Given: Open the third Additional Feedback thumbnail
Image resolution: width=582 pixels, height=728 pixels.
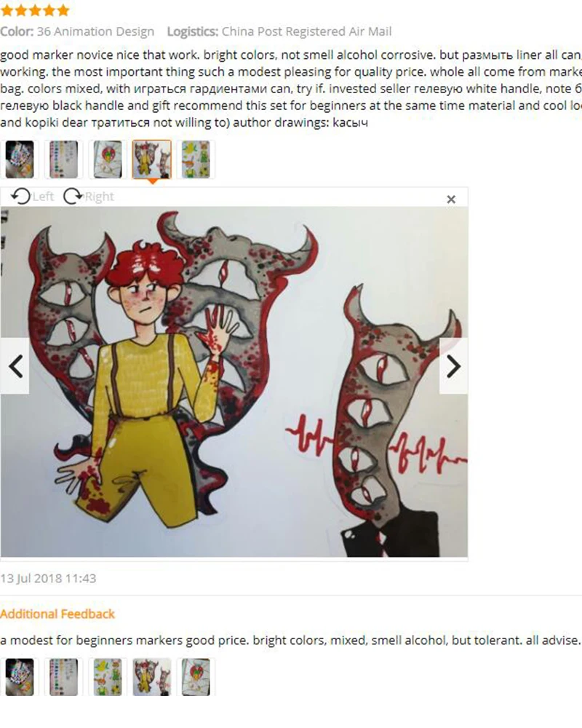Looking at the screenshot, I should (x=108, y=677).
